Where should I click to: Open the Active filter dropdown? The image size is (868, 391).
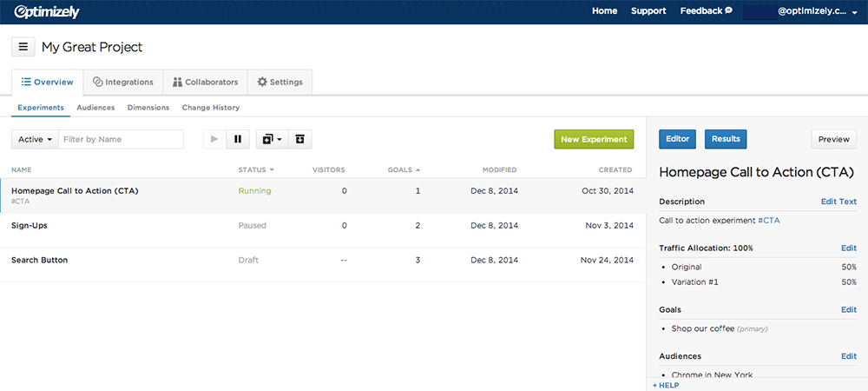click(x=35, y=139)
